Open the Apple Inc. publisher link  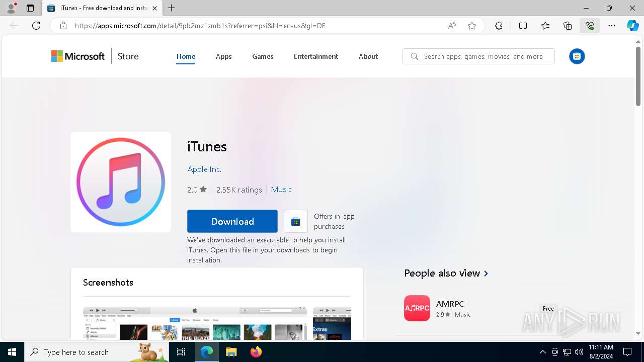204,169
